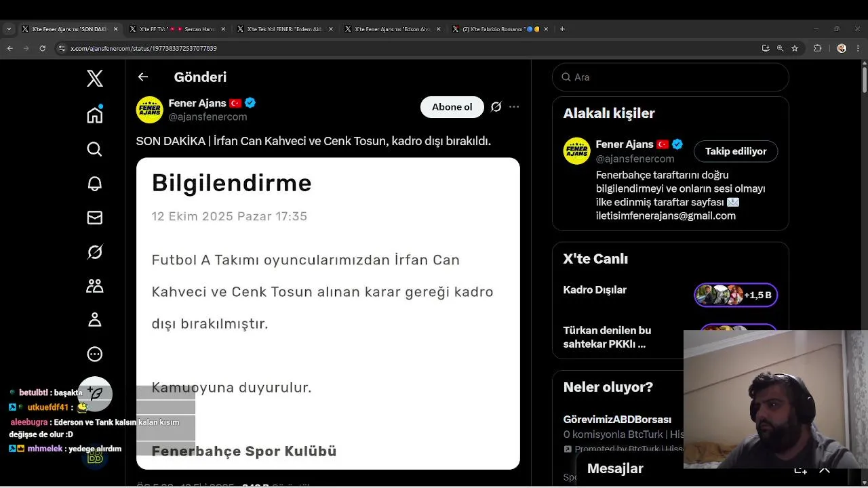Click the Ara search field
This screenshot has width=868, height=488.
click(671, 77)
